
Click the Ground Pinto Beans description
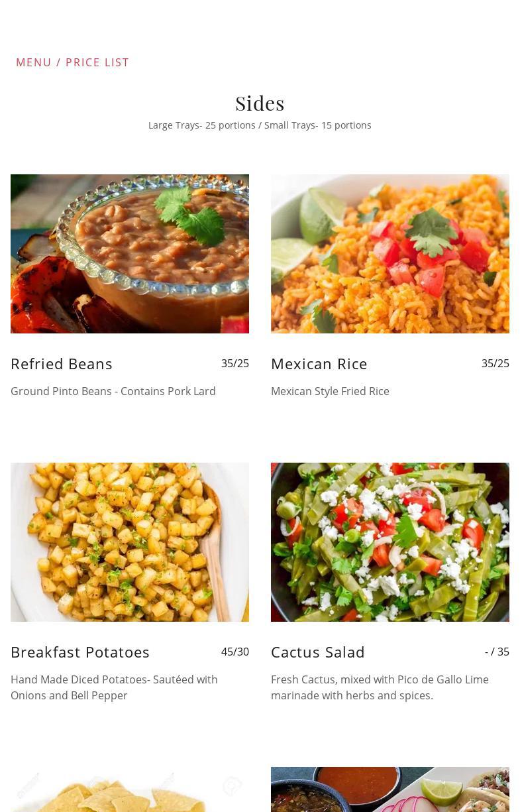pyautogui.click(x=113, y=391)
